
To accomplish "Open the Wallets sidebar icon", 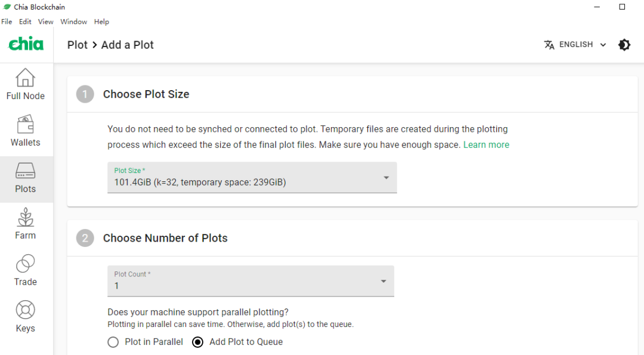I will [26, 124].
